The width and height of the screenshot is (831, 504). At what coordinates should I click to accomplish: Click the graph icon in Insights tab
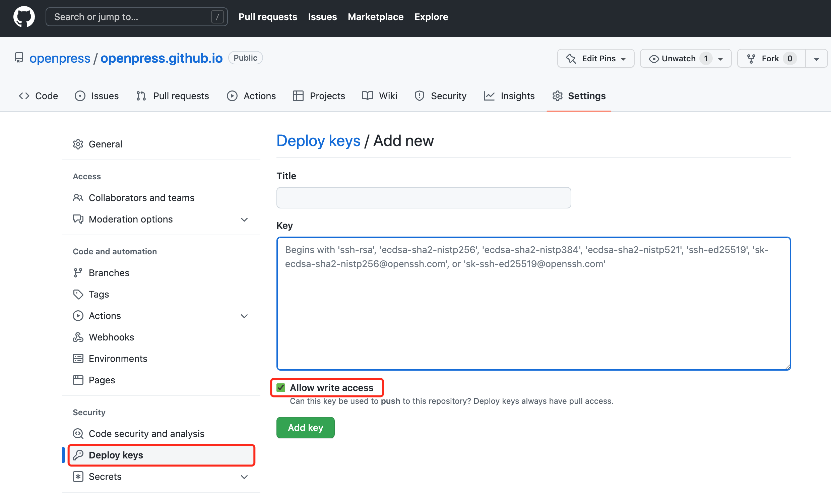[489, 96]
